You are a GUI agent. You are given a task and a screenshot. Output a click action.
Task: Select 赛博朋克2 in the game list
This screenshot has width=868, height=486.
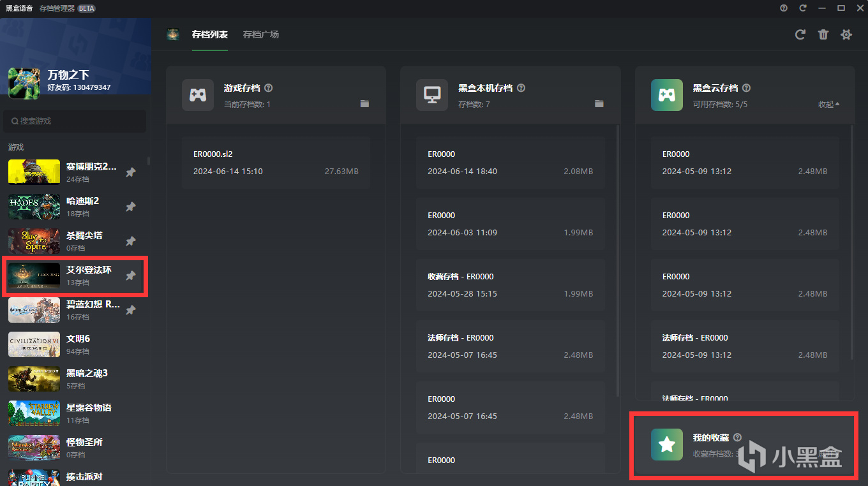click(75, 172)
